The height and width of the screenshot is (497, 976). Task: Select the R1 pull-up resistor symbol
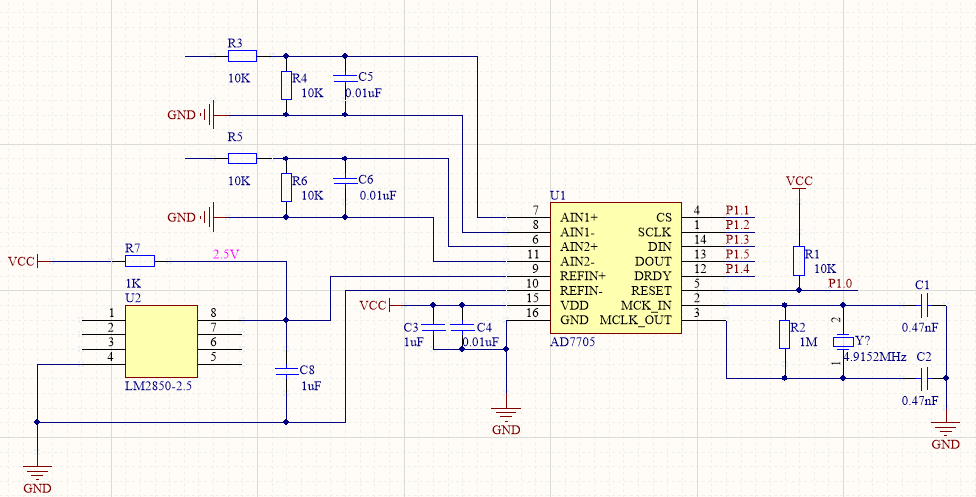tap(799, 261)
